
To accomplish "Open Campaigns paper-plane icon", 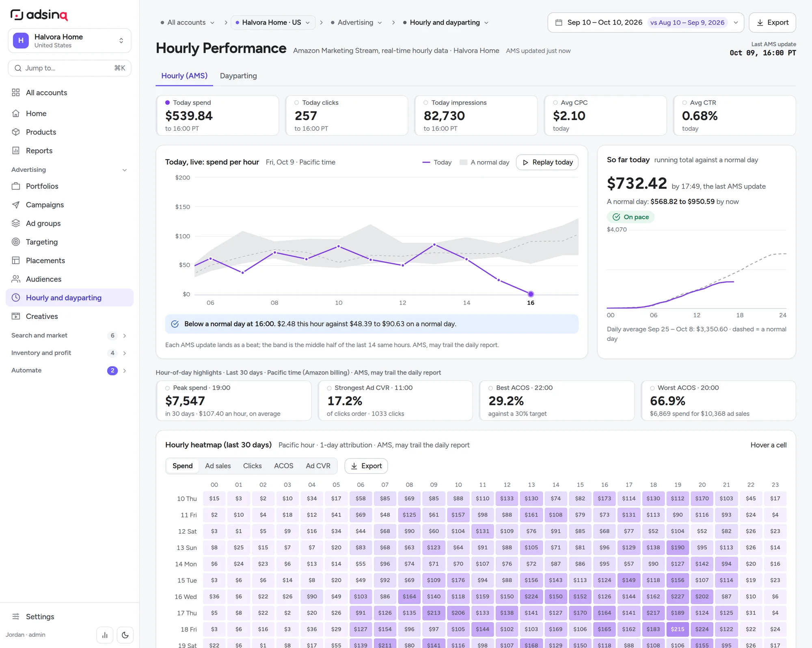I will (16, 205).
